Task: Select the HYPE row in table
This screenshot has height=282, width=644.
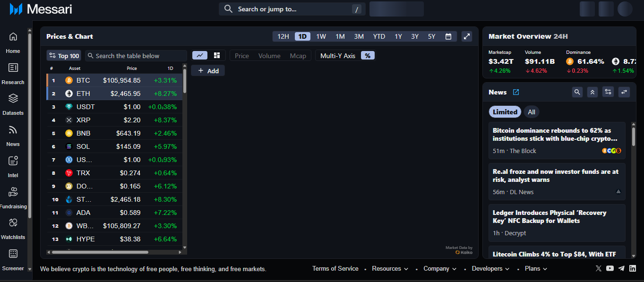Action: tap(114, 239)
